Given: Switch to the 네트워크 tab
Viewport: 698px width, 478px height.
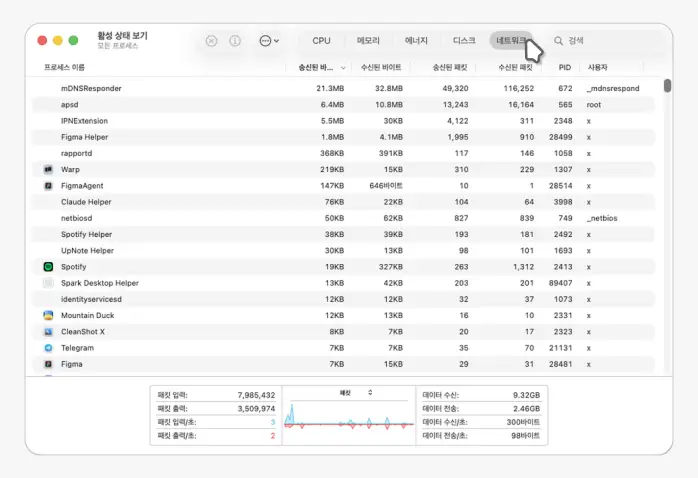Looking at the screenshot, I should (x=511, y=41).
